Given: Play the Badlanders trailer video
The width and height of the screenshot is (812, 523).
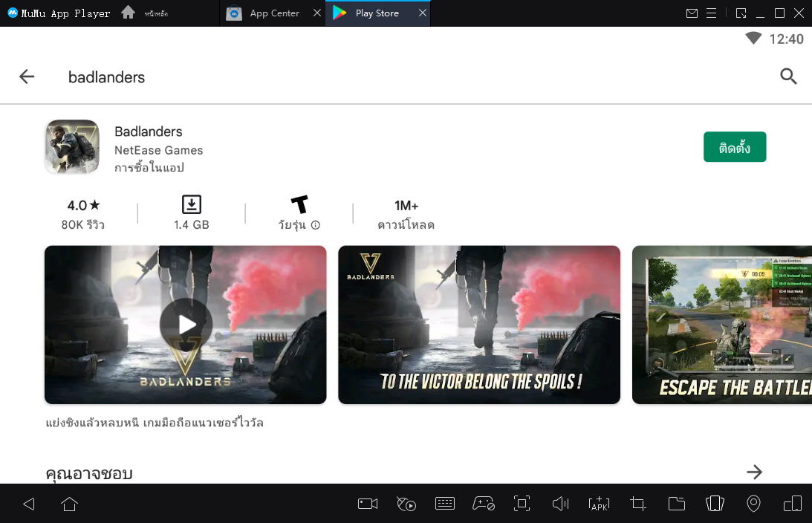Looking at the screenshot, I should click(x=186, y=325).
